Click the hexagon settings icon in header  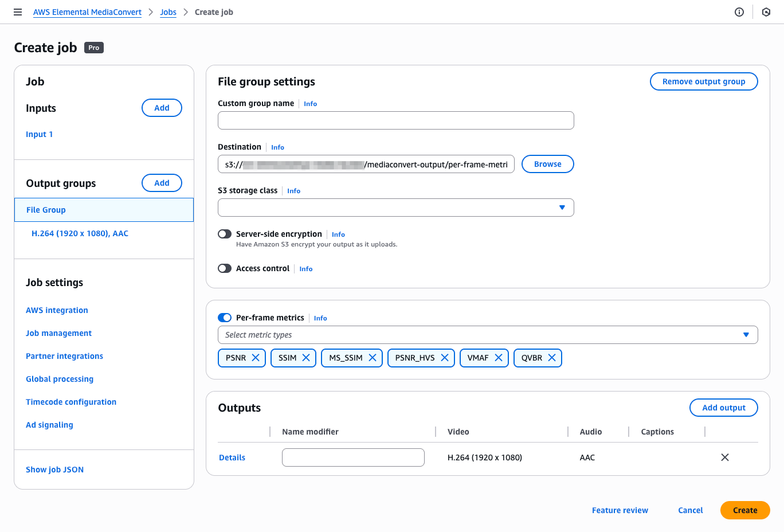[766, 12]
